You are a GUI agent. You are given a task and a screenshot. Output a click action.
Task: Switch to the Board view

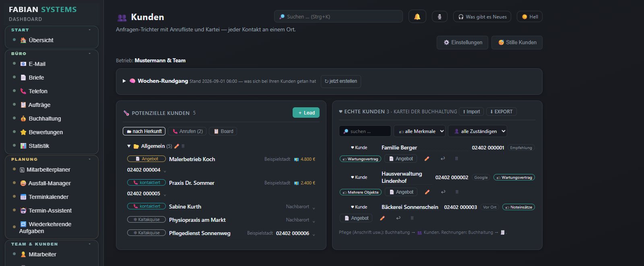pos(223,131)
